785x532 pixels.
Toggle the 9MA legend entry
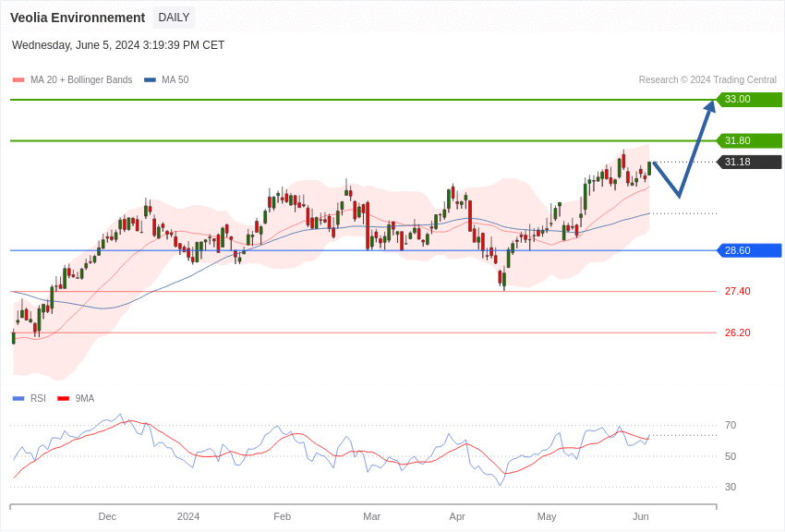pyautogui.click(x=84, y=399)
